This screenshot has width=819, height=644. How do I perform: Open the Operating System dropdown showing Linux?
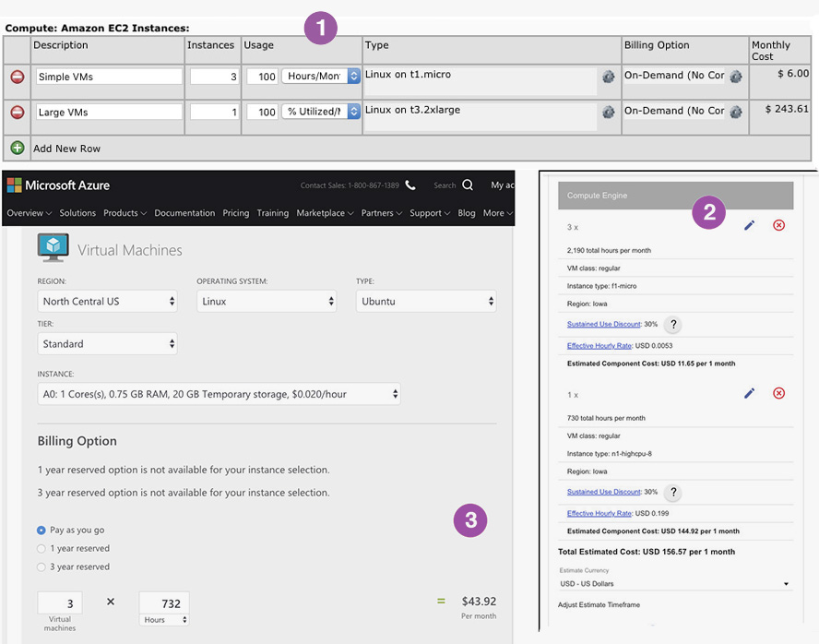coord(267,302)
